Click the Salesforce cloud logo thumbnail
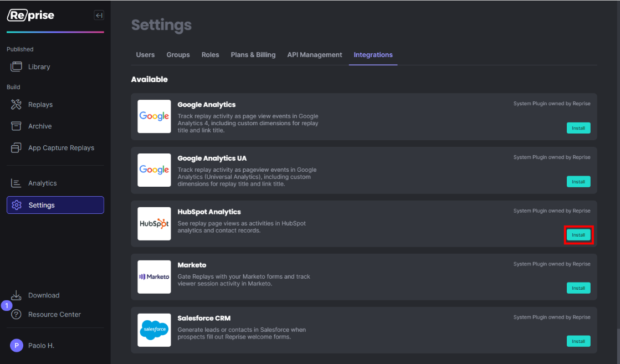The image size is (620, 364). pyautogui.click(x=154, y=330)
